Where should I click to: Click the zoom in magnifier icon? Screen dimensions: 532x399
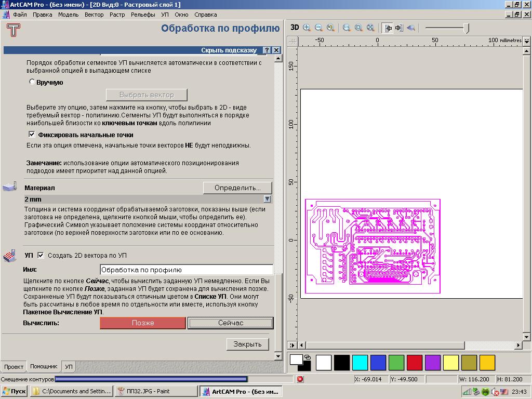click(307, 28)
